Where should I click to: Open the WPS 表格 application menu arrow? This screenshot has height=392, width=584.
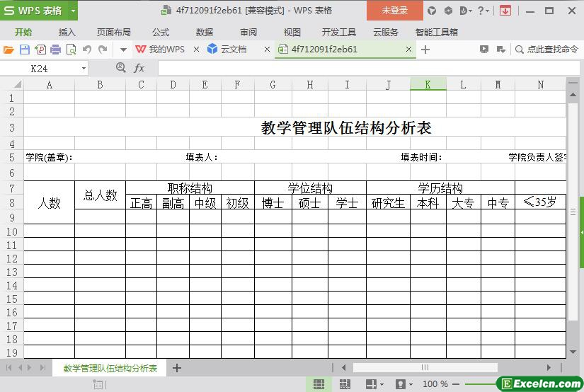click(74, 11)
